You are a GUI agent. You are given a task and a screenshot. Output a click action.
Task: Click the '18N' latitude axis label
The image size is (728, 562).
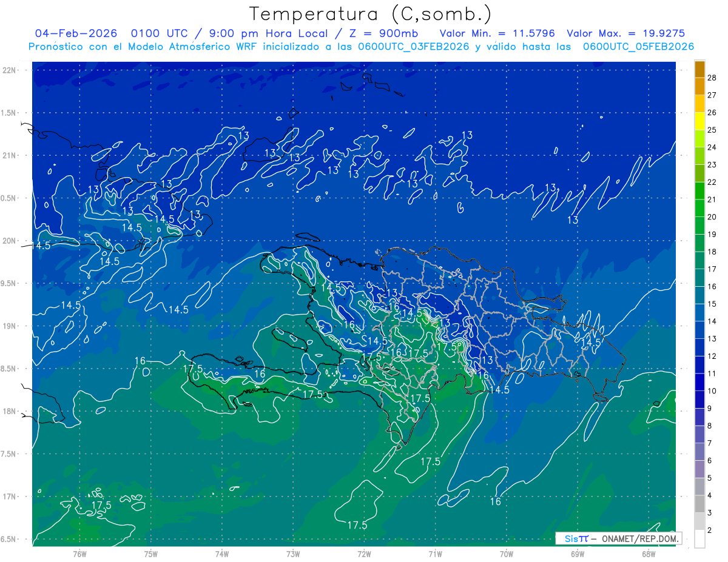click(x=10, y=412)
